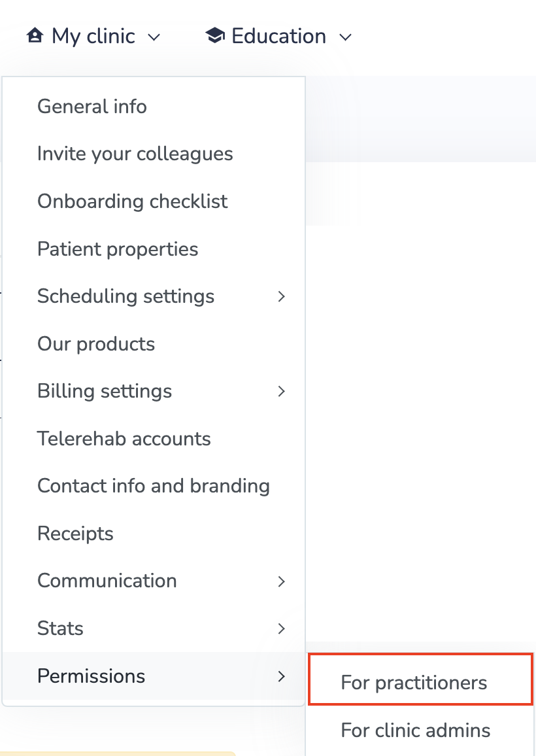Screen dimensions: 536x756
Task: Expand Stats submenu arrow
Action: point(282,629)
